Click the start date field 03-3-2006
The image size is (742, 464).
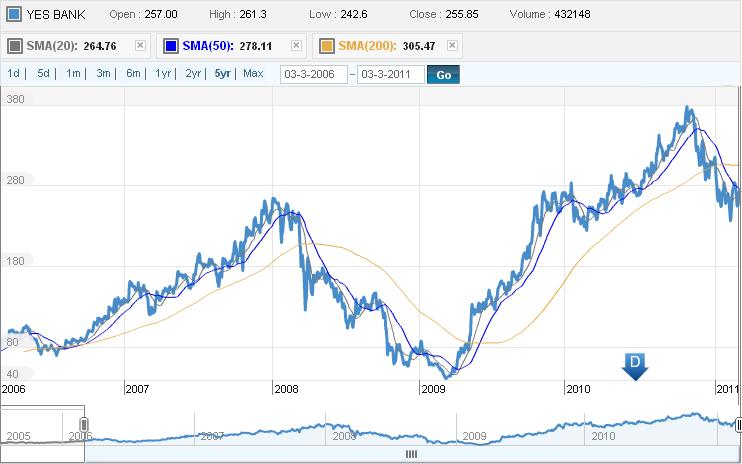click(314, 75)
